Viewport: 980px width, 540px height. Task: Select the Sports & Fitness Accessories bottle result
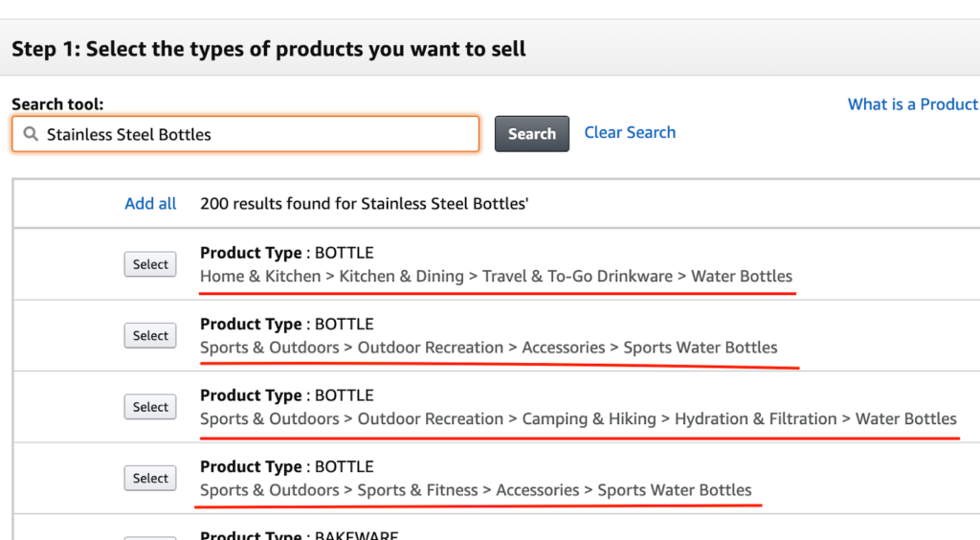pos(150,479)
